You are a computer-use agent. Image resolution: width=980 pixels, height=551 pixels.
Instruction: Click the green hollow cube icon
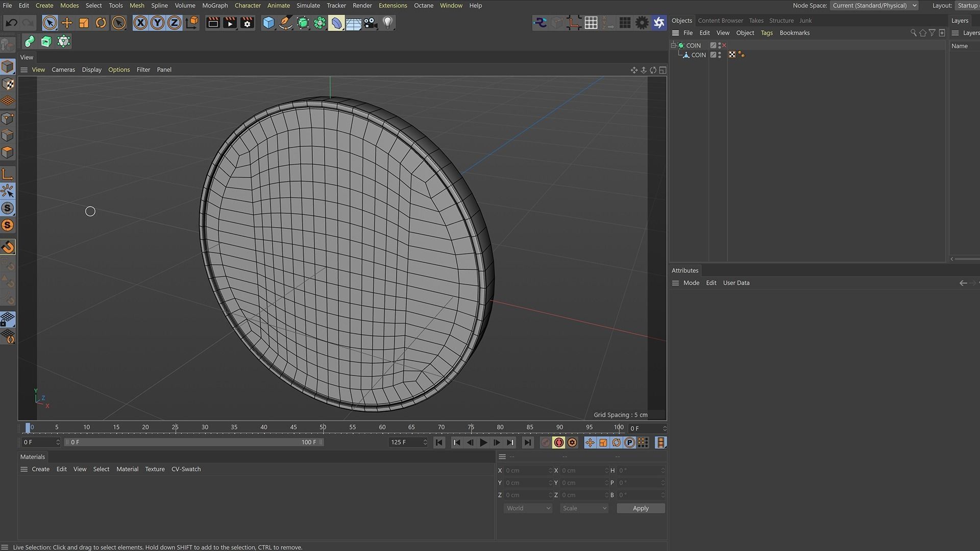pyautogui.click(x=46, y=41)
